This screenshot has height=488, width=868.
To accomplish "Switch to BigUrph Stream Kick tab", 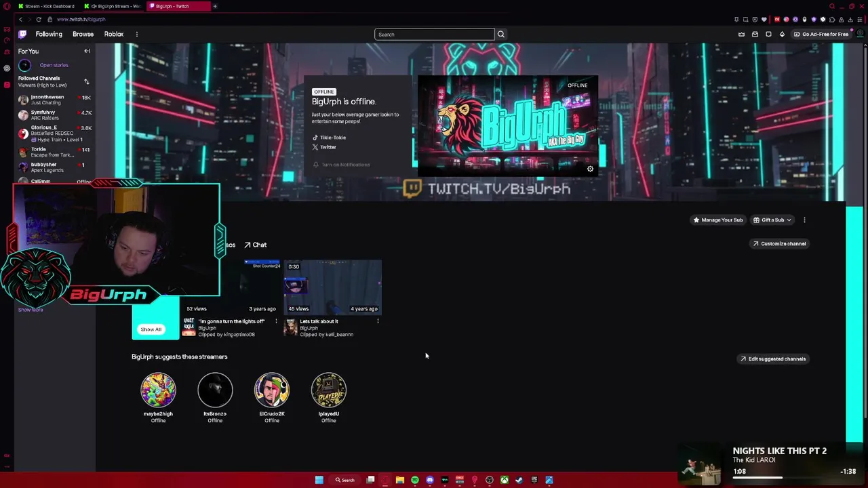I will (x=114, y=6).
